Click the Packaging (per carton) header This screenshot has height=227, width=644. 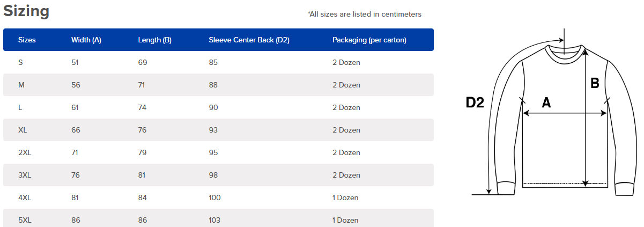pyautogui.click(x=369, y=40)
